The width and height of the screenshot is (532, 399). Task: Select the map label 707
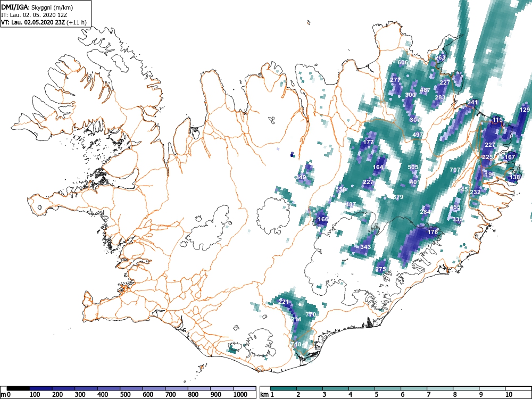tap(455, 170)
